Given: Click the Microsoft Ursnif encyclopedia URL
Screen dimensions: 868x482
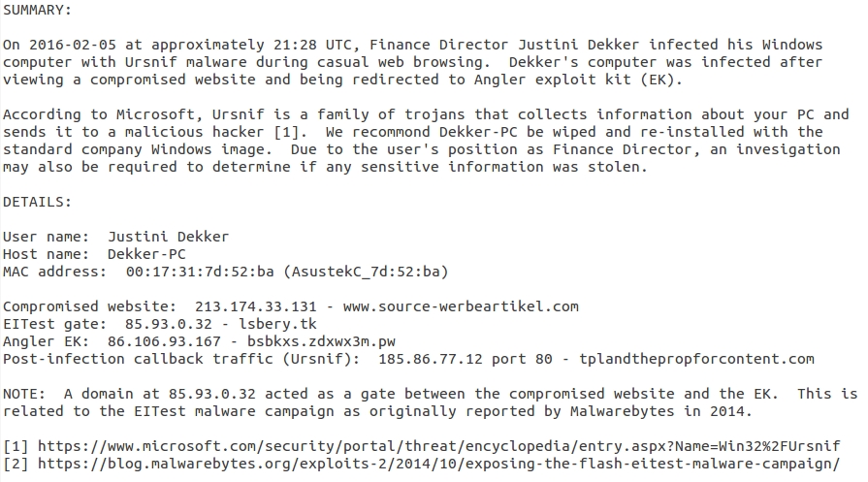Looking at the screenshot, I should point(438,446).
